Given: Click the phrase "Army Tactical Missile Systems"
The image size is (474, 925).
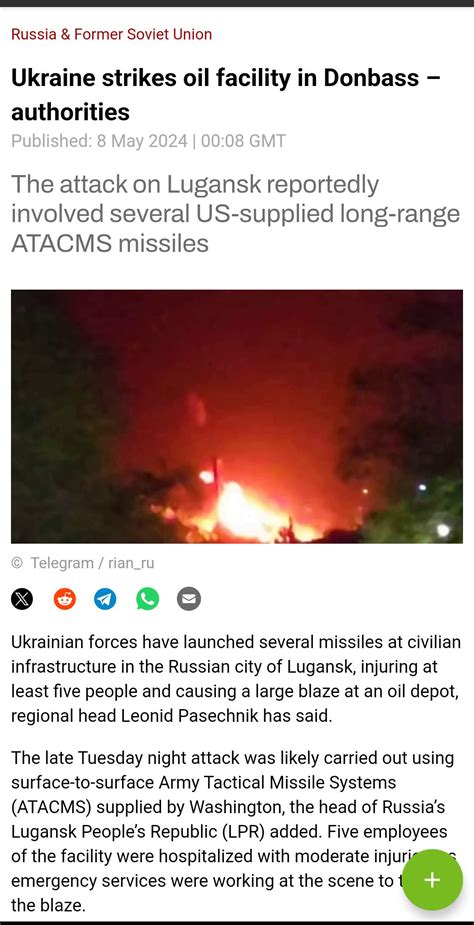Looking at the screenshot, I should (x=277, y=782).
